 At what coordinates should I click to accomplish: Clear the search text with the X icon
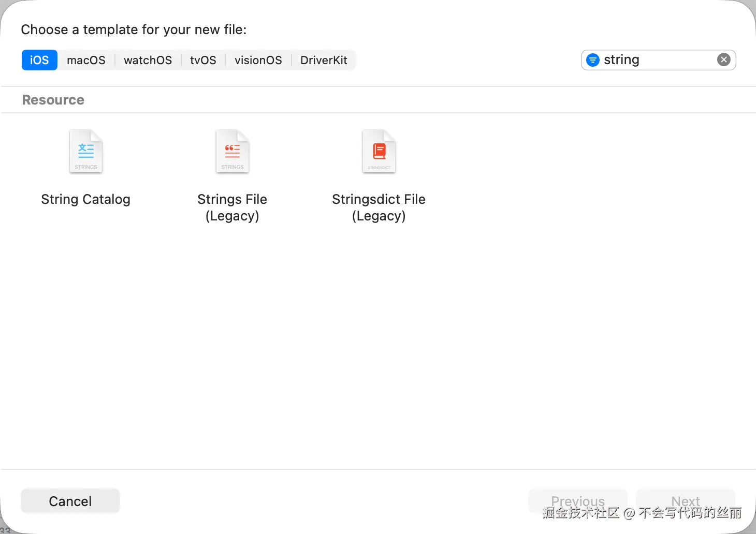pyautogui.click(x=724, y=60)
